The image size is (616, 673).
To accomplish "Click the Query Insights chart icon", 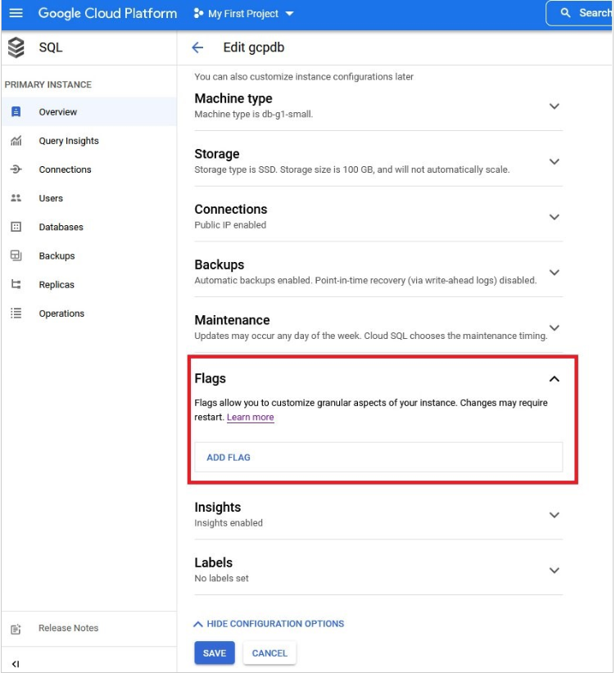I will 16,141.
